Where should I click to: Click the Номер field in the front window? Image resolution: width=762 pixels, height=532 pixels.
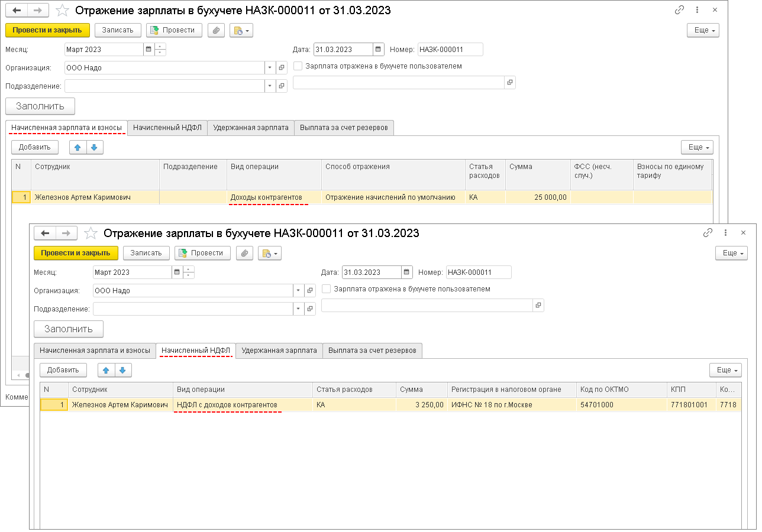coord(479,273)
